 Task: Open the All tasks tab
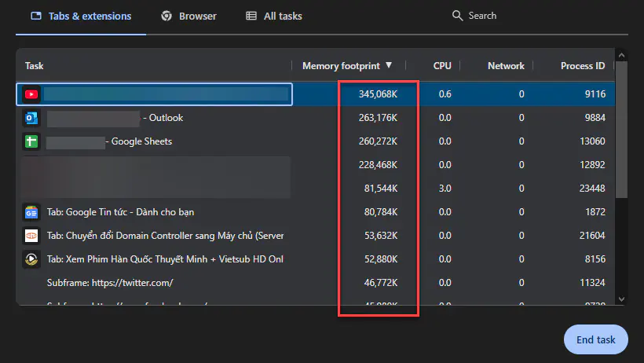273,16
